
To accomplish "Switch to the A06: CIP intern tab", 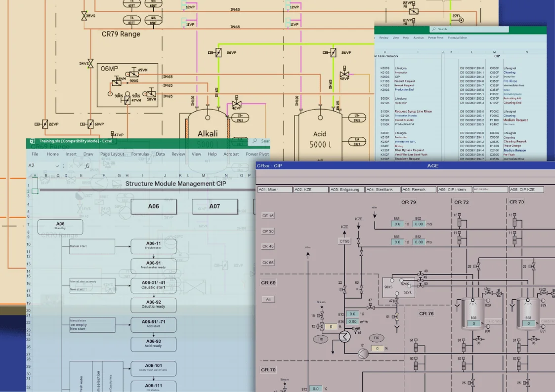I will pos(455,190).
